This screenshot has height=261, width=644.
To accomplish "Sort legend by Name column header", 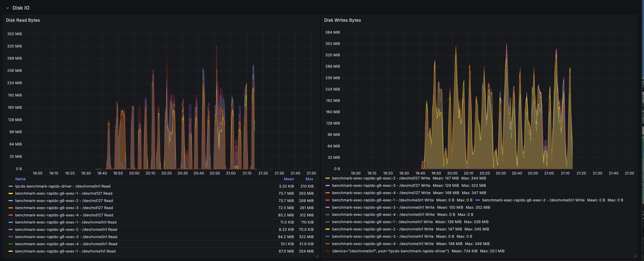I will click(x=20, y=179).
